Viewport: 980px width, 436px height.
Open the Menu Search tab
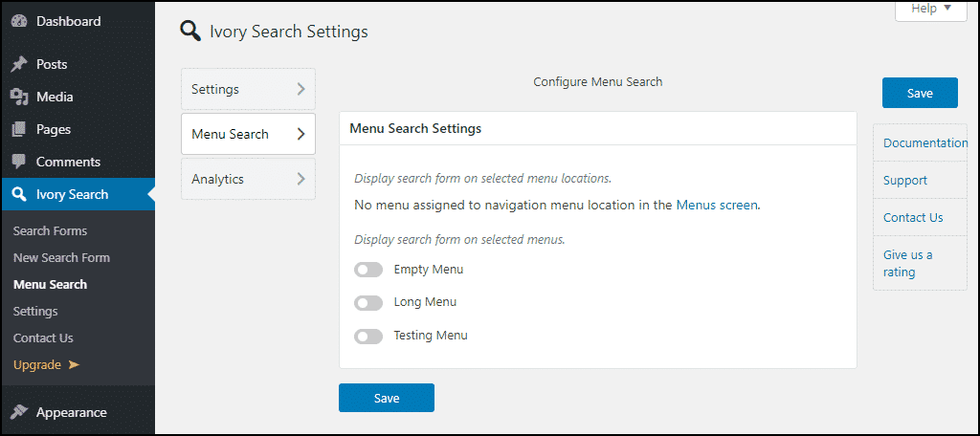pyautogui.click(x=248, y=134)
